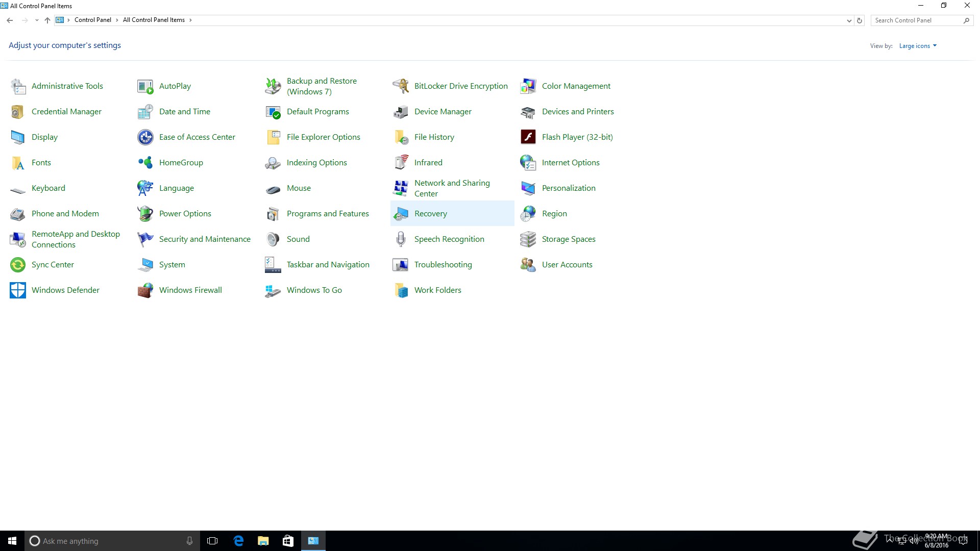The width and height of the screenshot is (980, 551).
Task: Open Task View on the taskbar
Action: [x=212, y=541]
